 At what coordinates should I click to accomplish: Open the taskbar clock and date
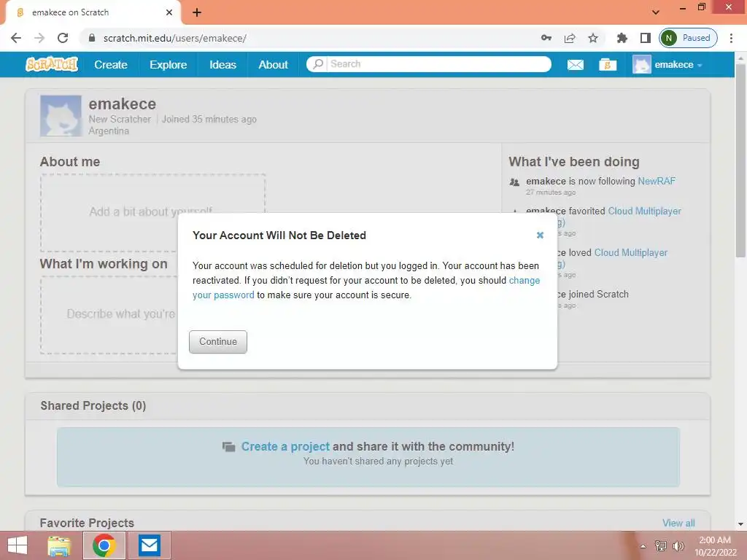pyautogui.click(x=715, y=545)
